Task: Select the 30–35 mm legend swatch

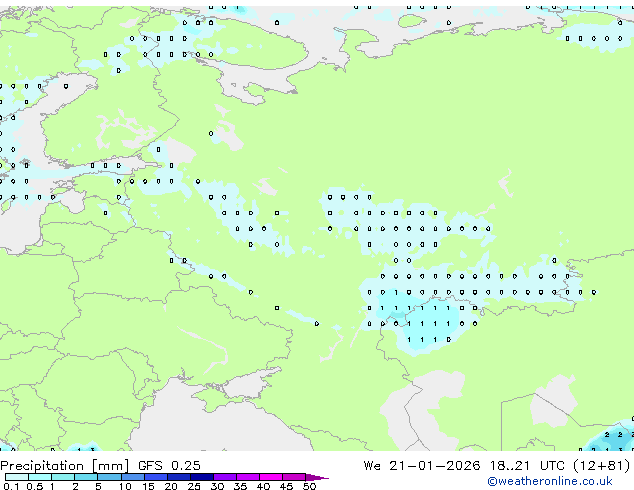Action: pyautogui.click(x=224, y=477)
